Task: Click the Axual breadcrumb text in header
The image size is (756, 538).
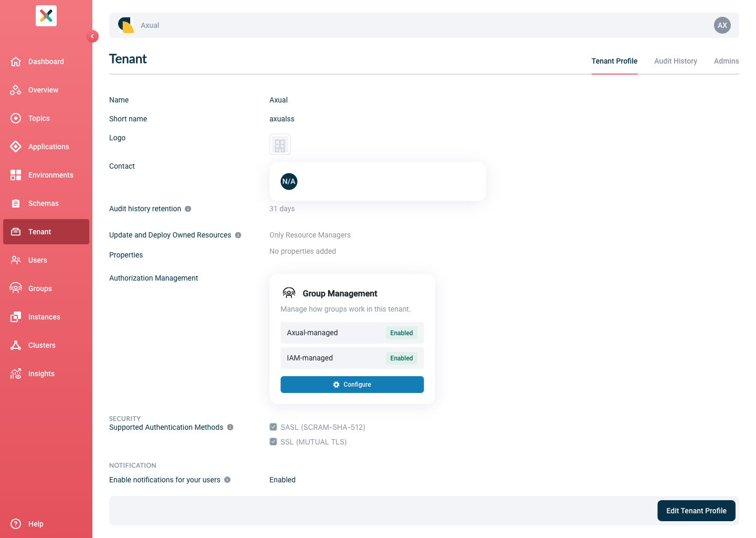Action: coord(150,25)
